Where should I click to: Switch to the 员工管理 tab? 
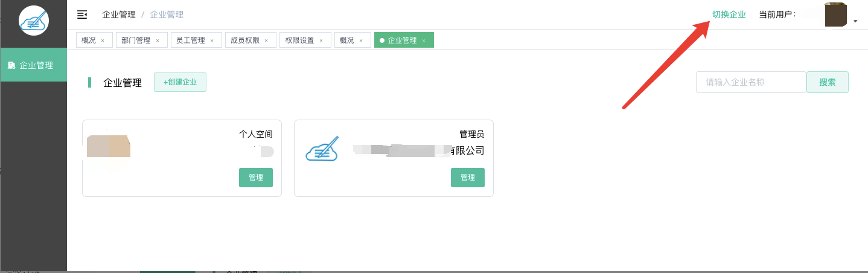(x=190, y=40)
